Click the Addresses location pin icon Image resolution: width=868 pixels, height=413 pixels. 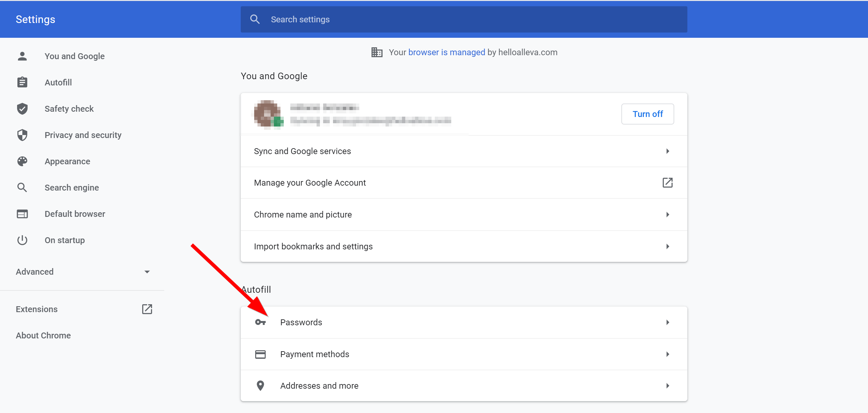pyautogui.click(x=260, y=385)
